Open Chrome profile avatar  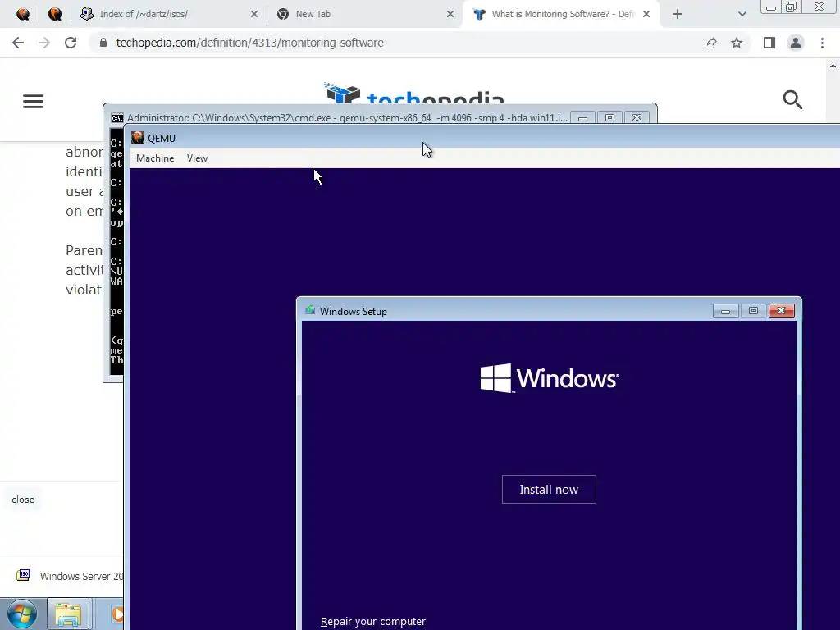click(796, 43)
